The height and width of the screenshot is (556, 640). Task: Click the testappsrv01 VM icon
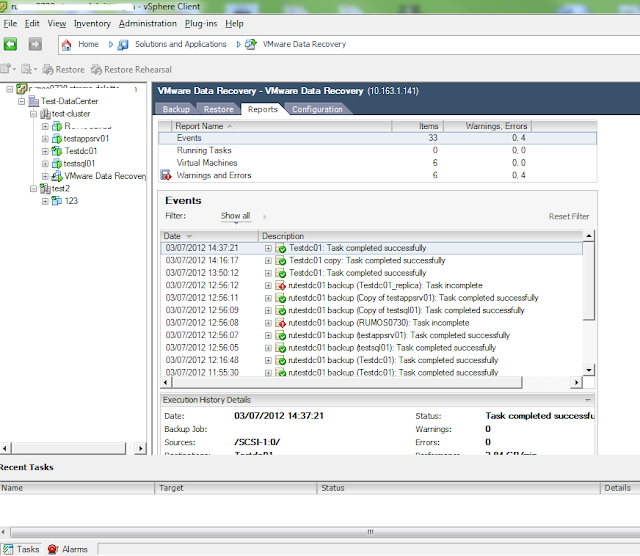pyautogui.click(x=57, y=139)
